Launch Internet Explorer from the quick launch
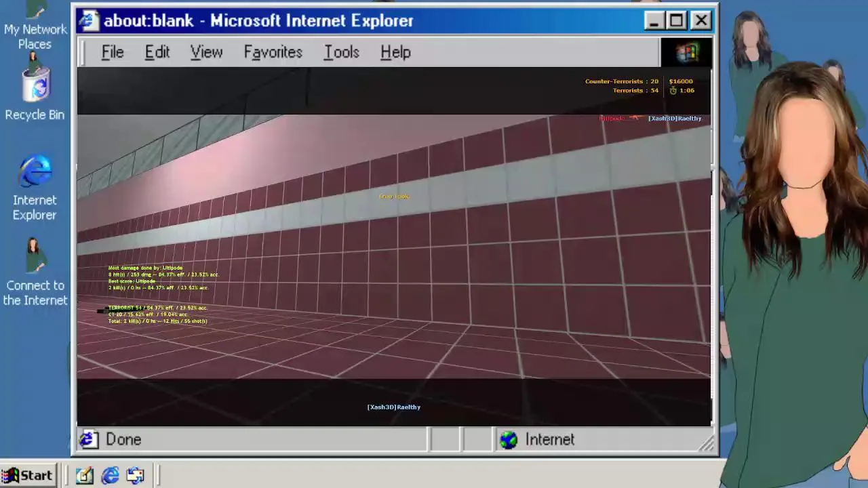Viewport: 868px width, 488px height. (110, 476)
